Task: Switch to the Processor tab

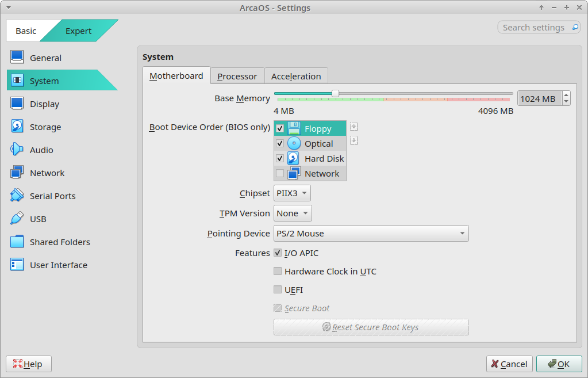Action: (x=237, y=76)
